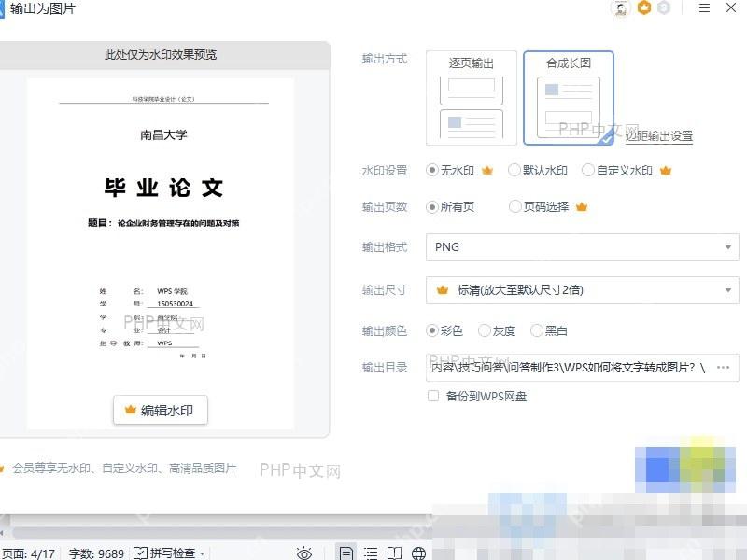
Task: Click the eye protection mode icon
Action: click(x=304, y=553)
